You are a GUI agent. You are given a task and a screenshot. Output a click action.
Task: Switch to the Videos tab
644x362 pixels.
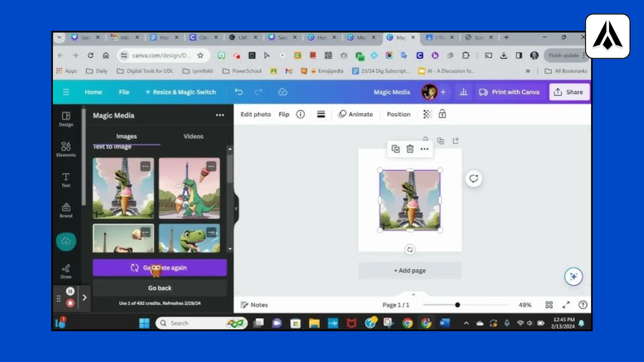click(193, 136)
